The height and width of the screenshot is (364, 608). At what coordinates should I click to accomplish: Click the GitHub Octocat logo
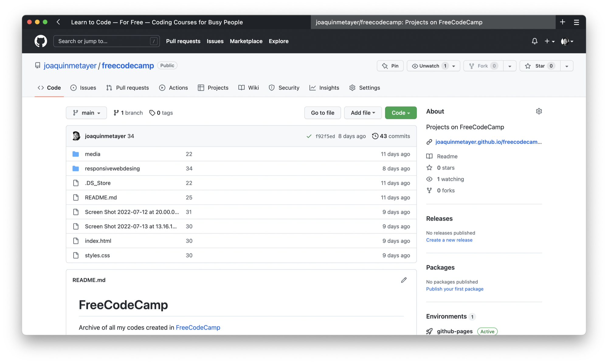(x=41, y=41)
